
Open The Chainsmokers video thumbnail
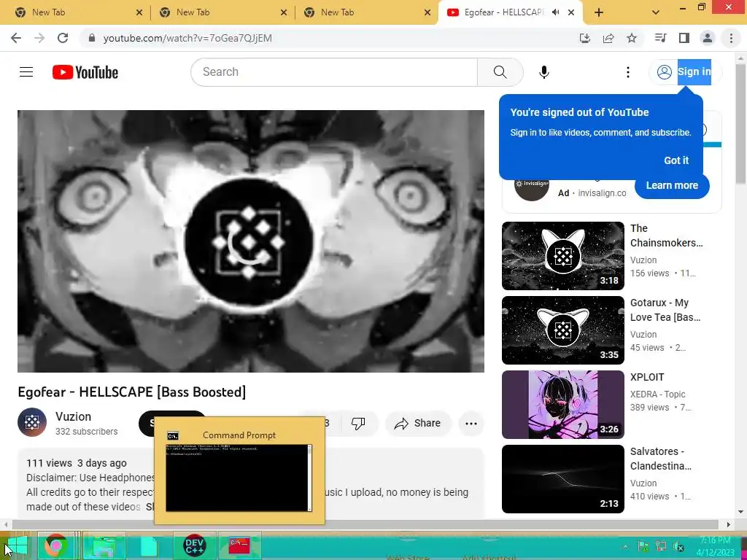point(562,256)
